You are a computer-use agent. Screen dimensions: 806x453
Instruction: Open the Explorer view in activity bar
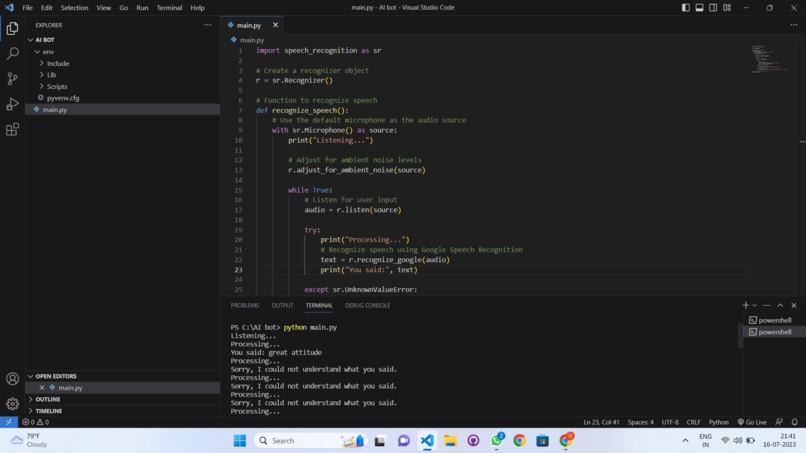point(12,28)
